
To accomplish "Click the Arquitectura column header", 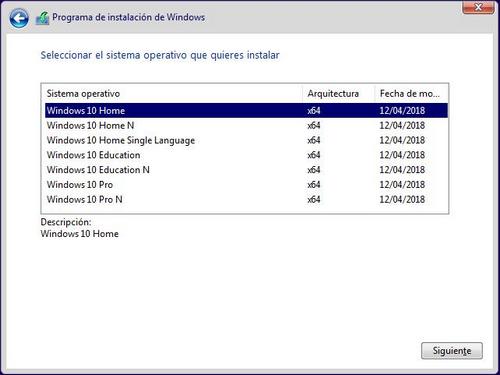I will pos(338,94).
